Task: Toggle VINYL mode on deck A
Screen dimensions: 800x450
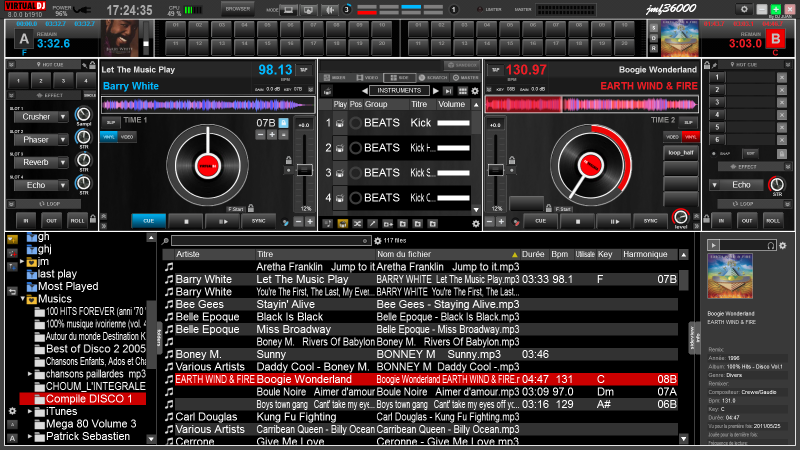Action: click(x=109, y=137)
